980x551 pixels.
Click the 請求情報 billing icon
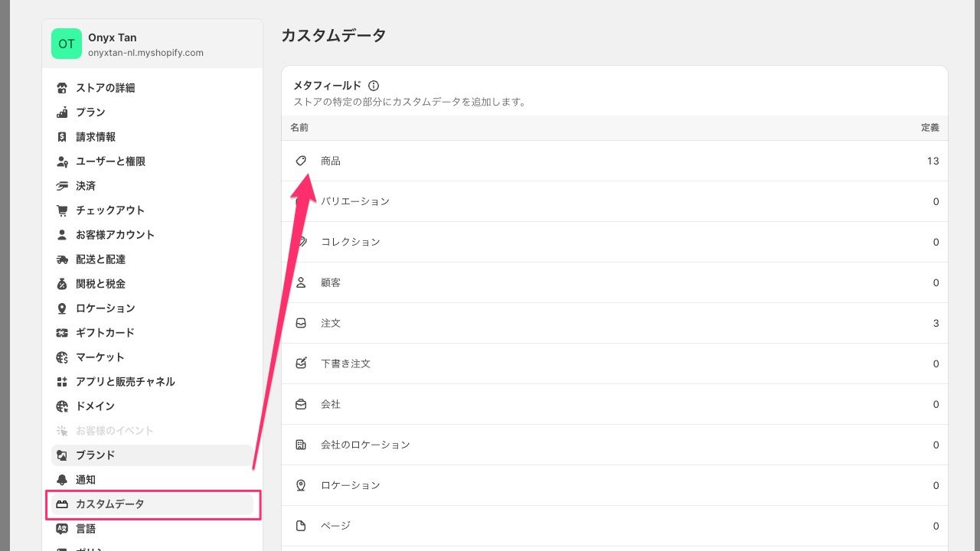pyautogui.click(x=63, y=137)
